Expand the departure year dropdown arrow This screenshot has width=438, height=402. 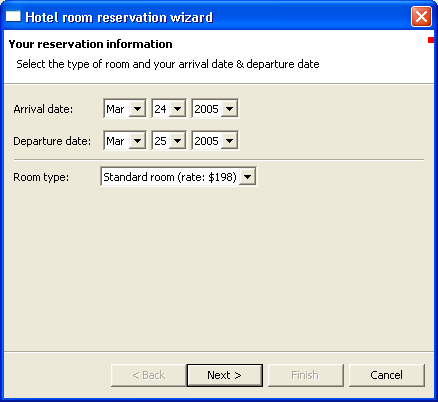(x=229, y=141)
